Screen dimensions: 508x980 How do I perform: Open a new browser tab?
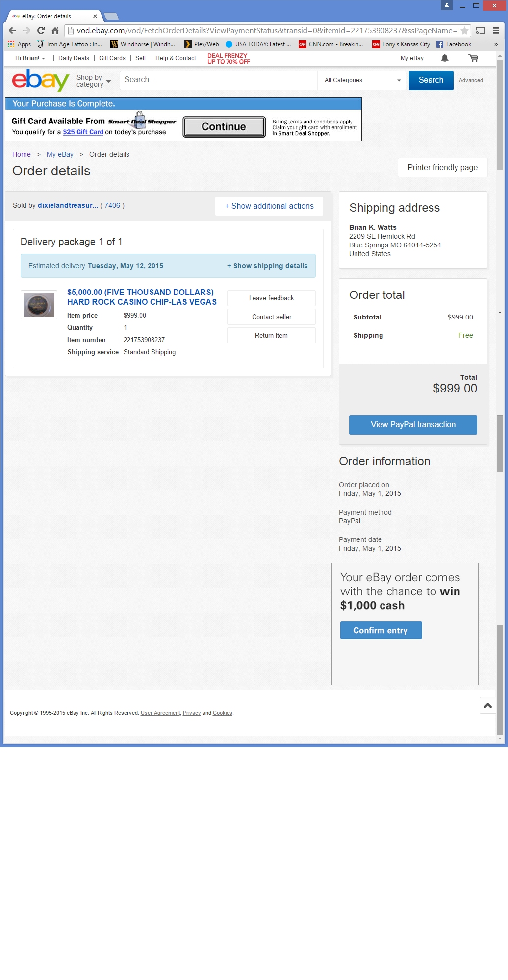pyautogui.click(x=111, y=16)
